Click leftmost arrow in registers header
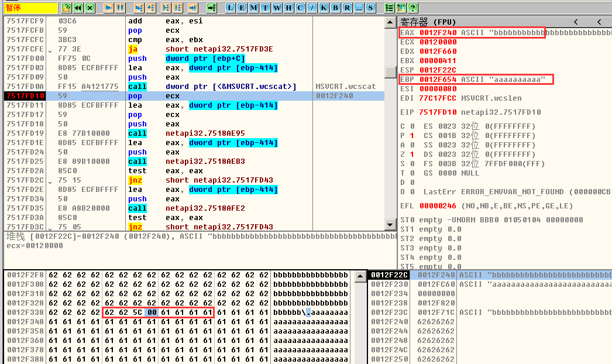The height and width of the screenshot is (364, 612). tap(576, 22)
